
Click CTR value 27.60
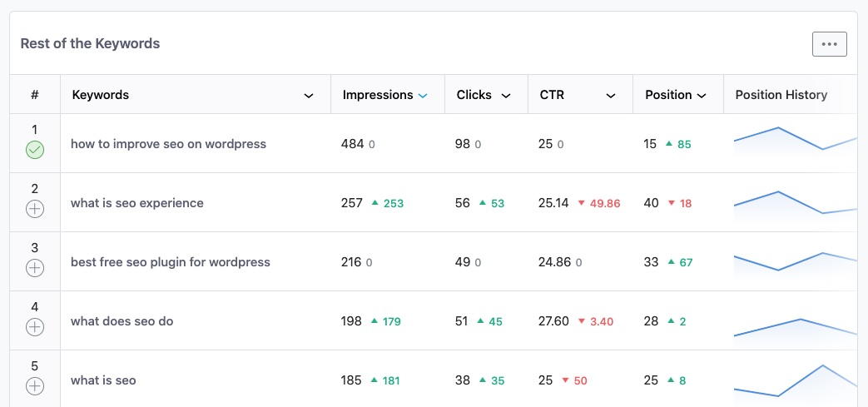pos(553,321)
